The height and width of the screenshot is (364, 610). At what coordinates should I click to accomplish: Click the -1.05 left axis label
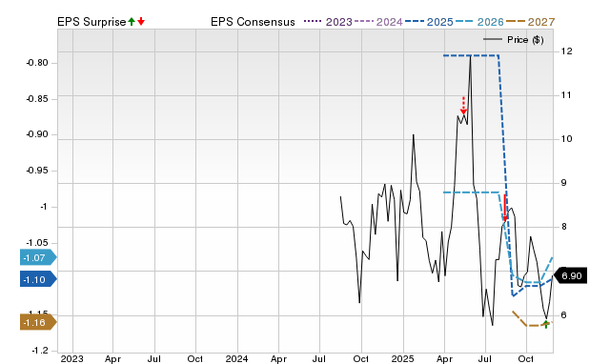click(37, 242)
